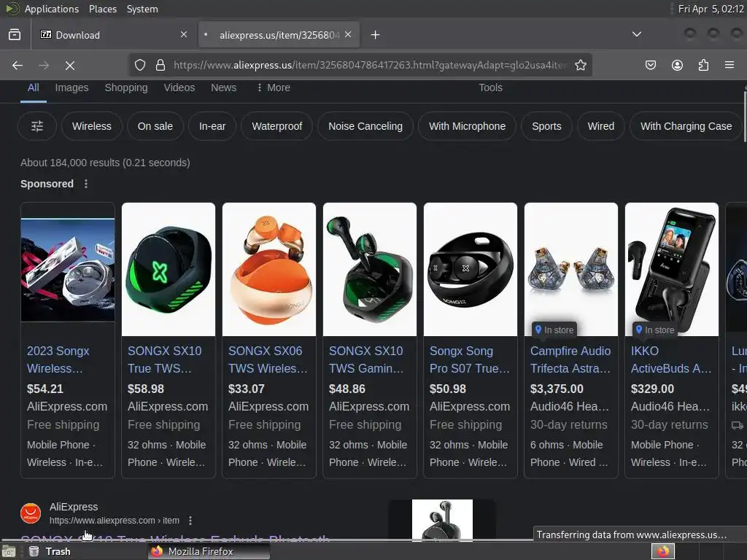Click the site security padlock icon
Image resolution: width=747 pixels, height=560 pixels.
160,65
